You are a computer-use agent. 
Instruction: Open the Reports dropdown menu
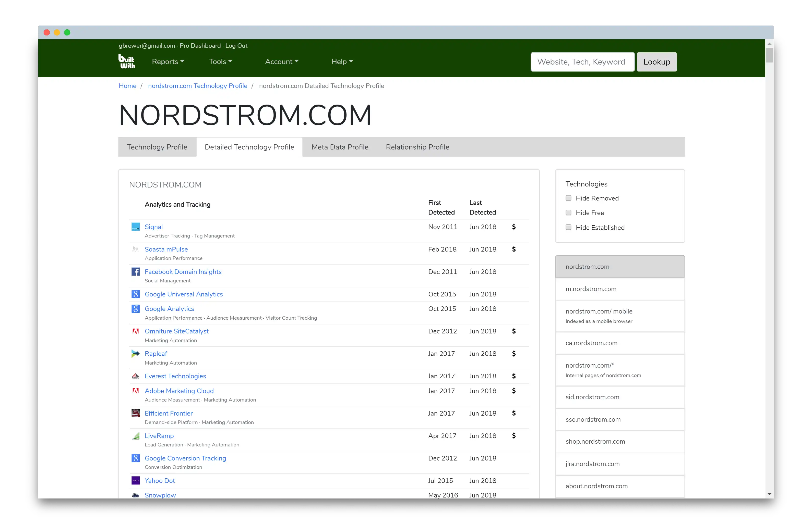point(168,61)
